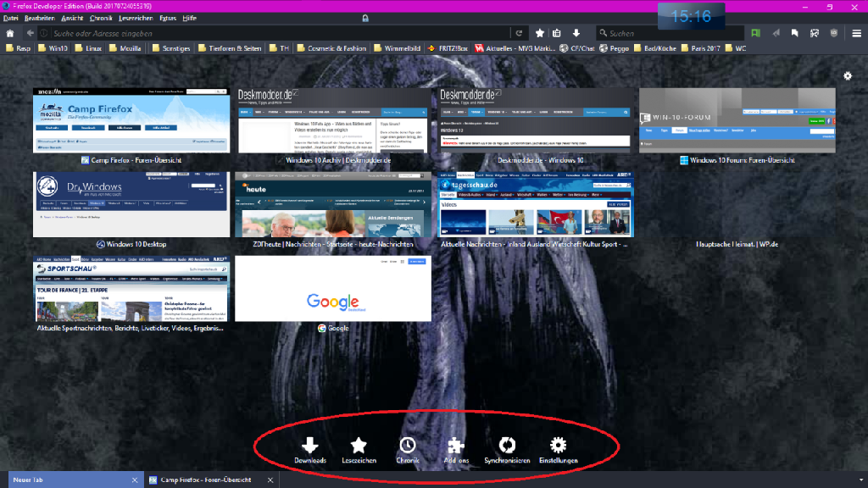
Task: Switch to the Camp Firefox Foren-Übersicht tab
Action: click(x=208, y=479)
